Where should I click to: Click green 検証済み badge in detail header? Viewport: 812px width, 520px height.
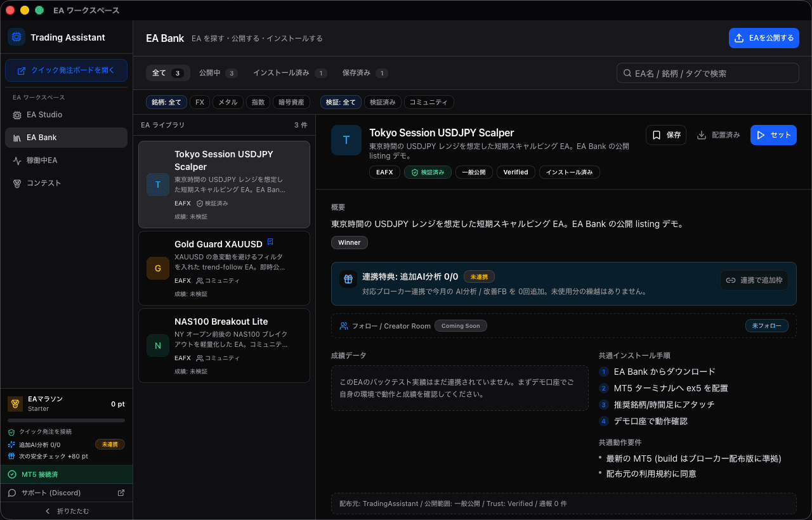(x=428, y=172)
